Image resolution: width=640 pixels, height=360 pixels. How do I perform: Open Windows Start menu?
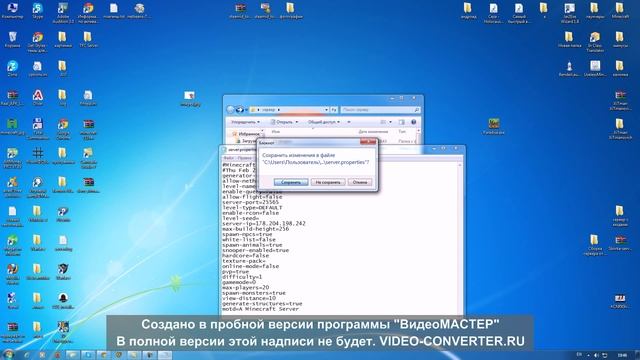click(9, 355)
